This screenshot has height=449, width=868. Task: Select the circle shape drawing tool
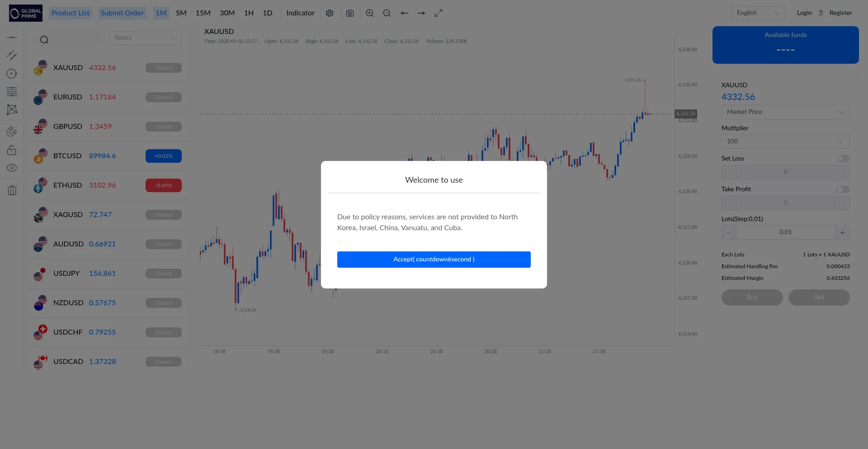pos(12,74)
